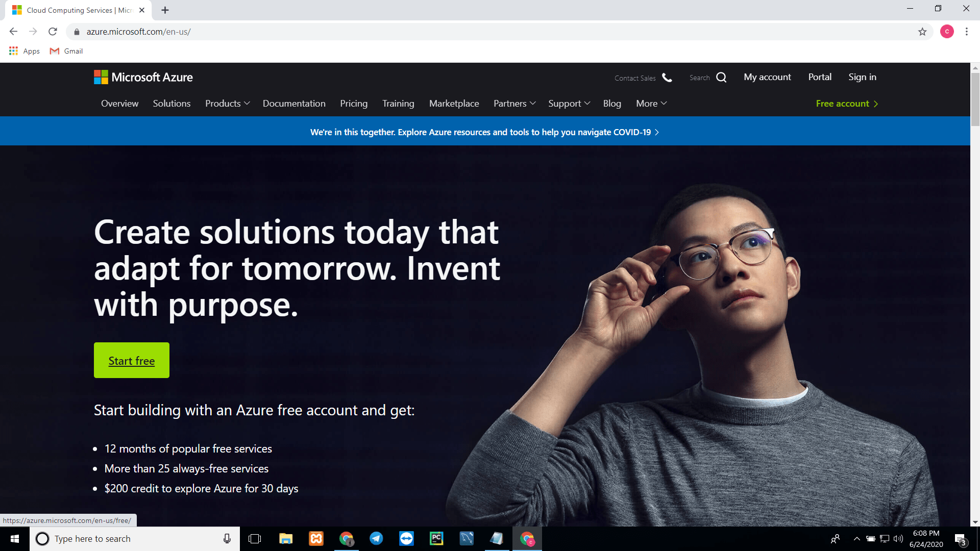Expand the Products dropdown menu
The width and height of the screenshot is (980, 551).
227,103
